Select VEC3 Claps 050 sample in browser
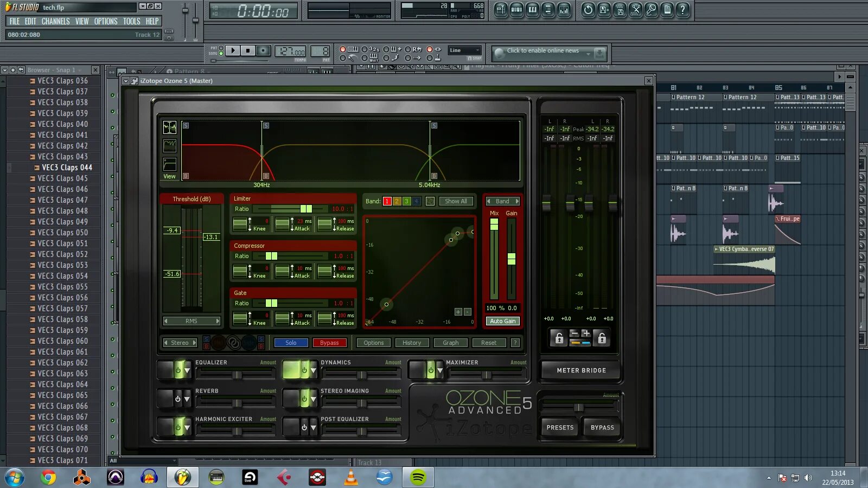Image resolution: width=868 pixels, height=488 pixels. 62,233
